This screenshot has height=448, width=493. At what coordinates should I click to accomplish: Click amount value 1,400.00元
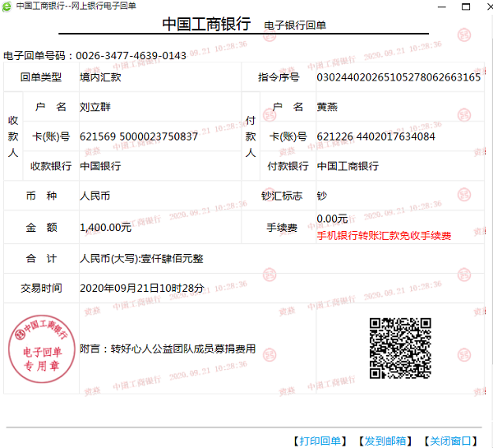tap(105, 227)
